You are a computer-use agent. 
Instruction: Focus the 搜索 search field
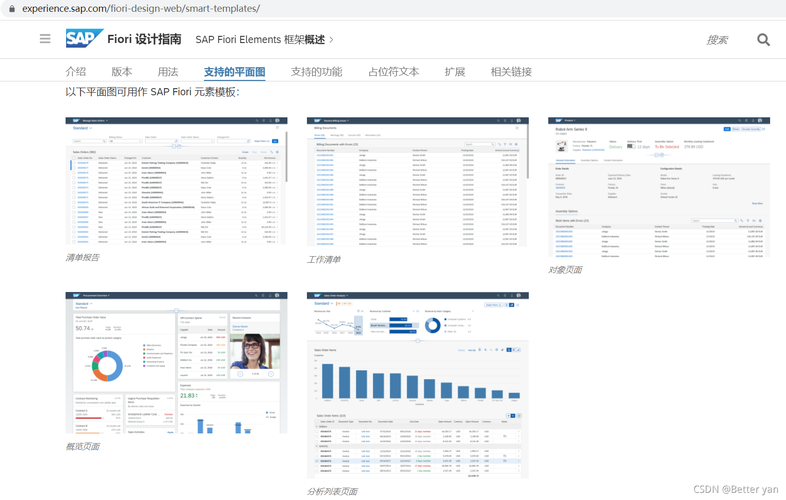717,40
